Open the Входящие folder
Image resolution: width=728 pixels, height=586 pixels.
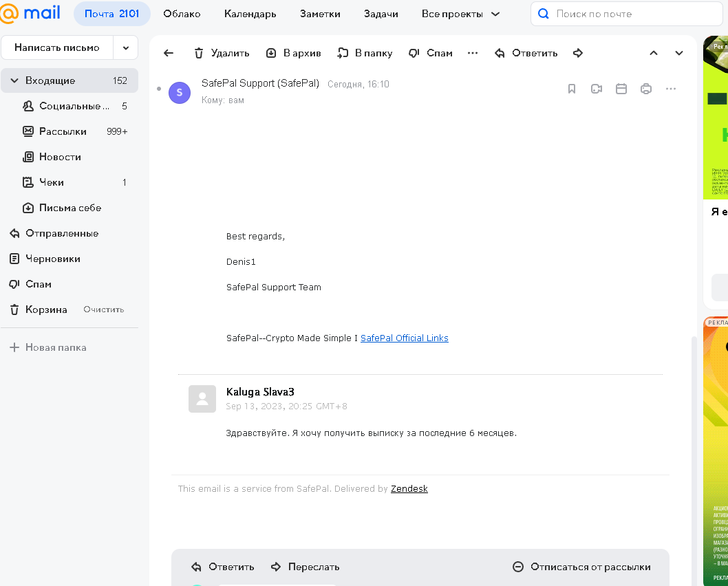[x=69, y=80]
